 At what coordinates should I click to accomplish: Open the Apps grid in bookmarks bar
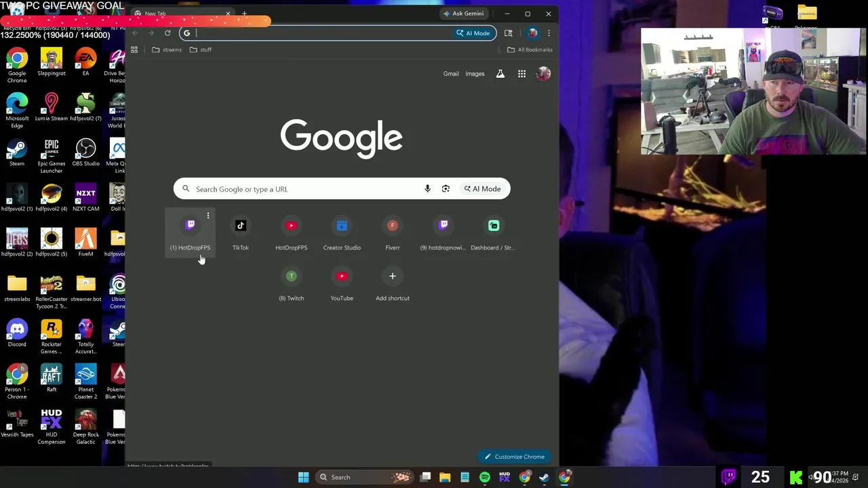(x=134, y=49)
